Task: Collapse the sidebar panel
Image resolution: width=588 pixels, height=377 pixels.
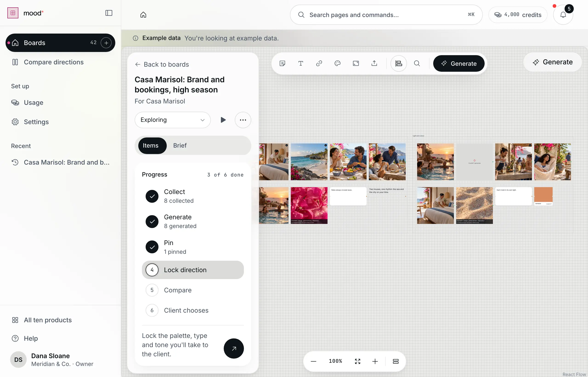Action: (x=109, y=13)
